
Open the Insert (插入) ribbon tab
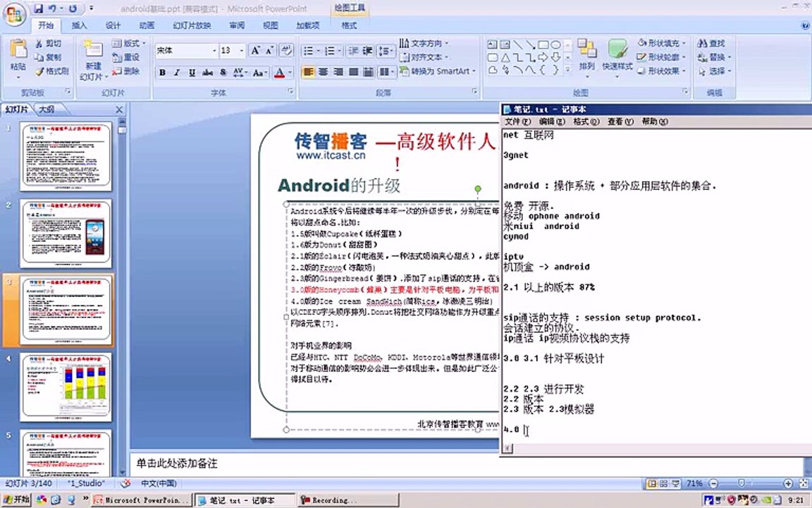79,25
